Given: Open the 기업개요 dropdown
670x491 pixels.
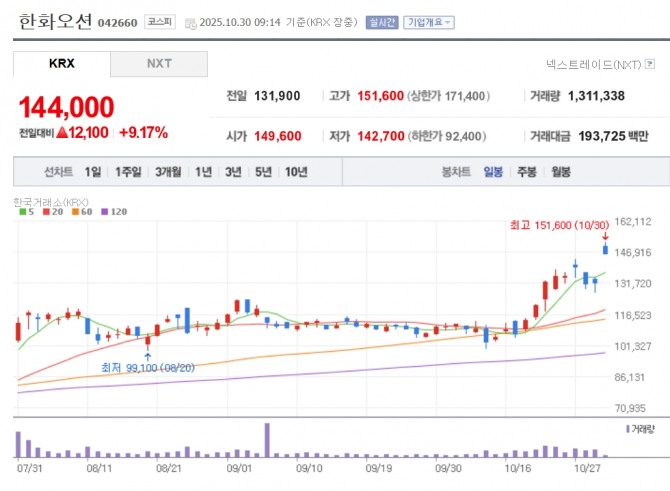Looking at the screenshot, I should (x=429, y=22).
